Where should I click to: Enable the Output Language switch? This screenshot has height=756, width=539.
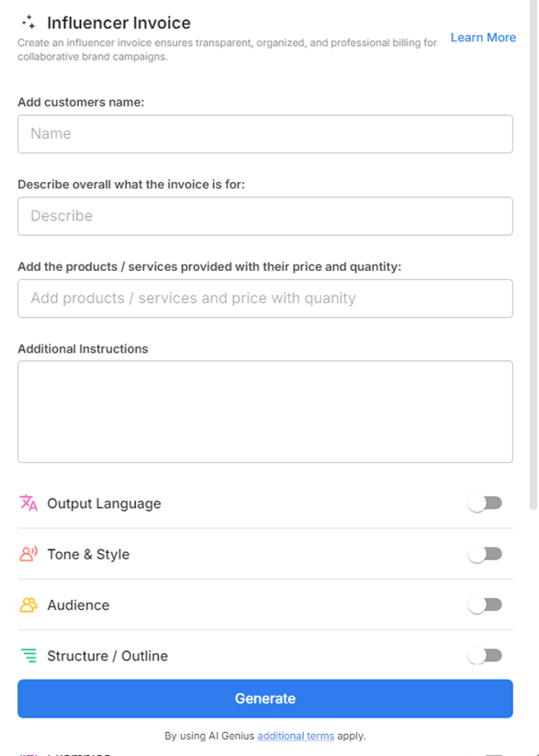(485, 502)
